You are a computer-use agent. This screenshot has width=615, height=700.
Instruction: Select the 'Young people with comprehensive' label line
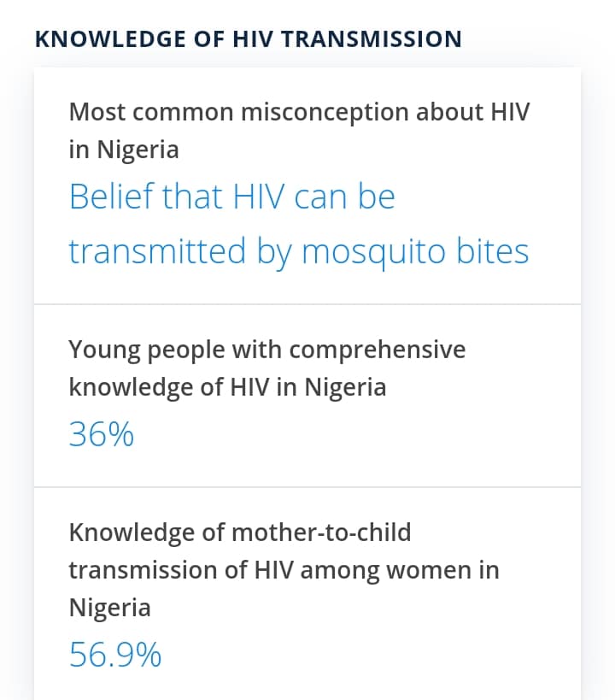click(266, 349)
